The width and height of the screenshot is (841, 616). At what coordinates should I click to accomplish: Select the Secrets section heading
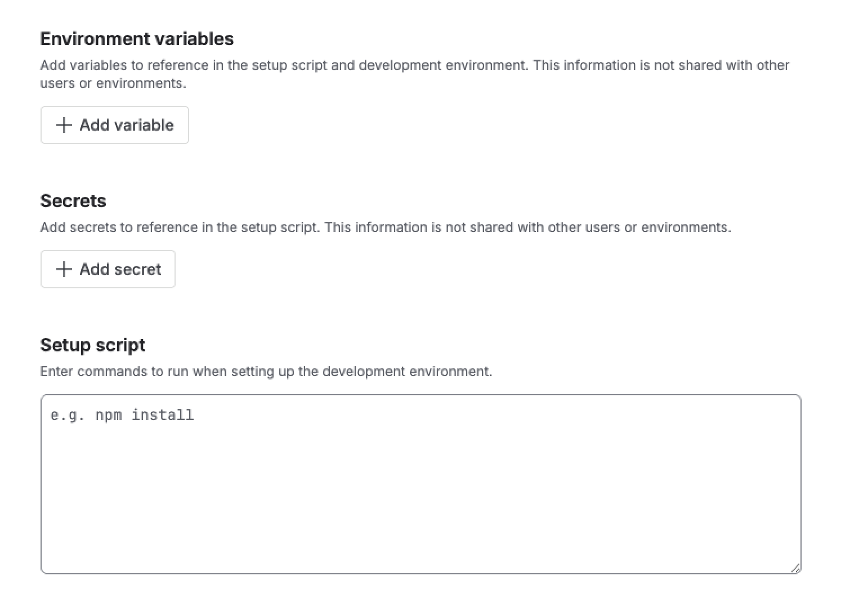pos(73,201)
